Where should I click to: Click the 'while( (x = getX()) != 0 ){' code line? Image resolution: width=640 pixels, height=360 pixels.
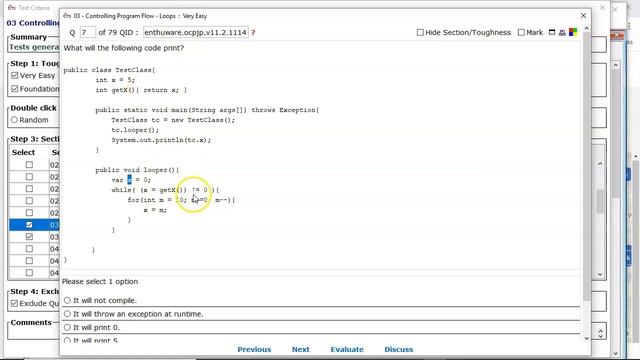coord(165,190)
